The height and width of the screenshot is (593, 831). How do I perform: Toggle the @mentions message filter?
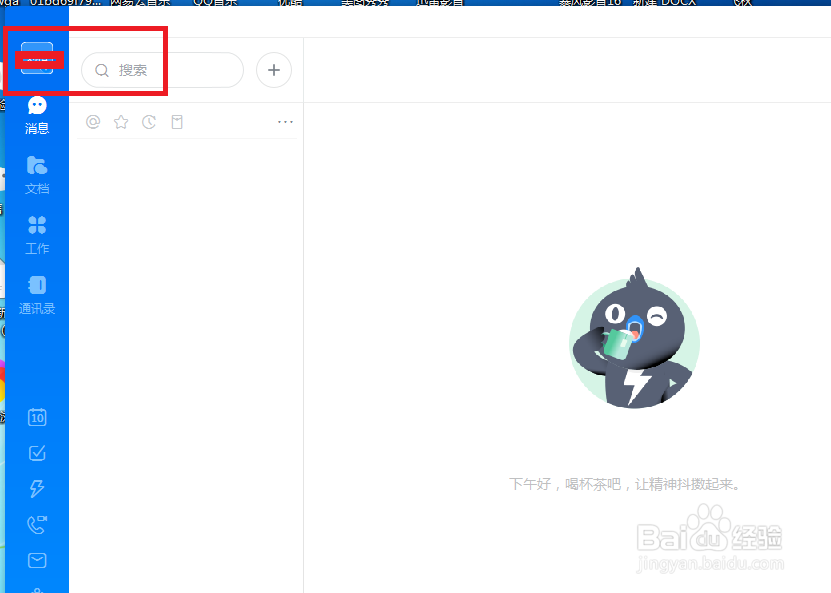93,121
